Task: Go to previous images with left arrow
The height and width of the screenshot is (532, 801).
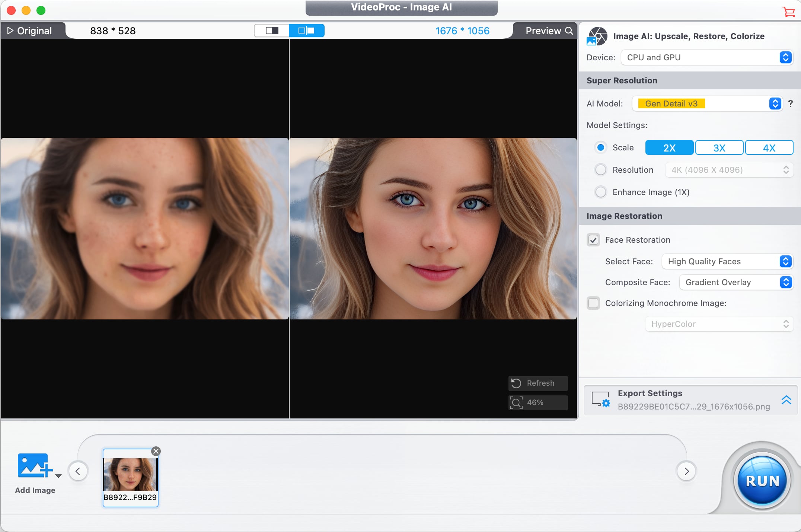Action: click(78, 471)
